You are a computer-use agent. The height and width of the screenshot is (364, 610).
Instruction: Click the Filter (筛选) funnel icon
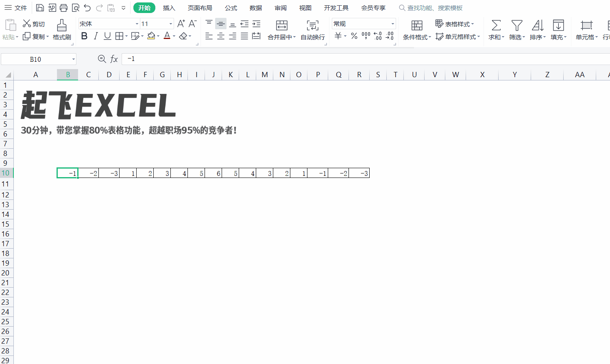517,25
